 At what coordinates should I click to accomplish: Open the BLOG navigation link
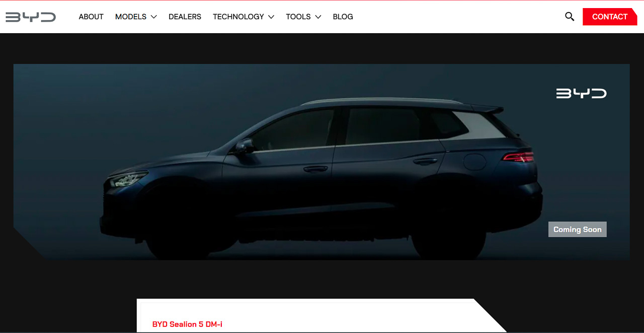tap(343, 17)
